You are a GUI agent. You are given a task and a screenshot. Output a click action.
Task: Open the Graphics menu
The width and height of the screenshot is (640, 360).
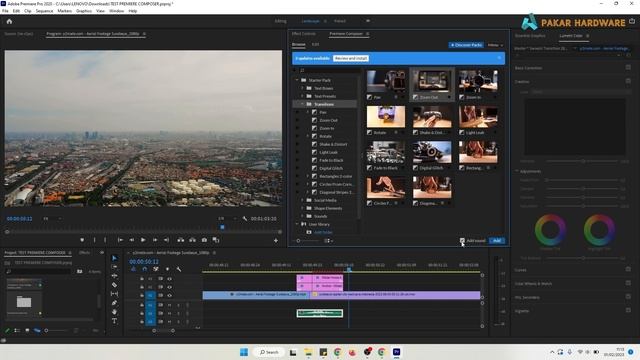[84, 11]
